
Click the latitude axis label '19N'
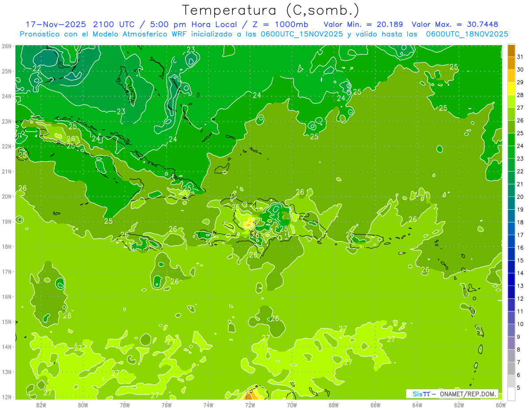click(7, 221)
